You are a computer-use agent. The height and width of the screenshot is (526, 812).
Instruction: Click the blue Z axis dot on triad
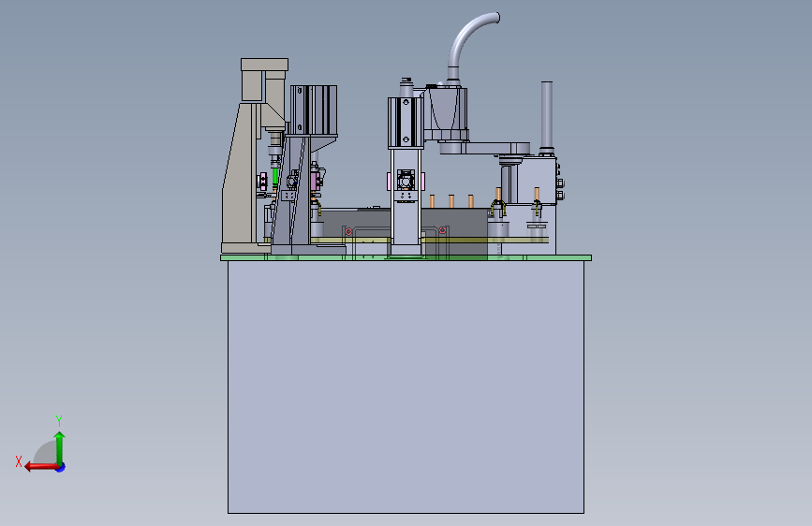[x=61, y=467]
